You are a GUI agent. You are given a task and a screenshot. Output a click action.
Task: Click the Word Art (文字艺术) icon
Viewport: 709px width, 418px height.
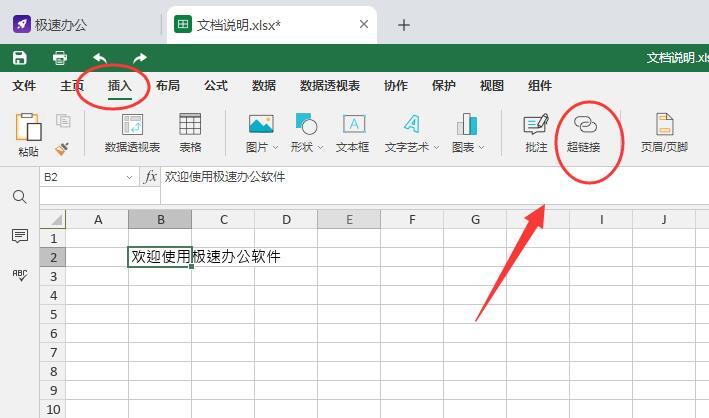pos(411,124)
